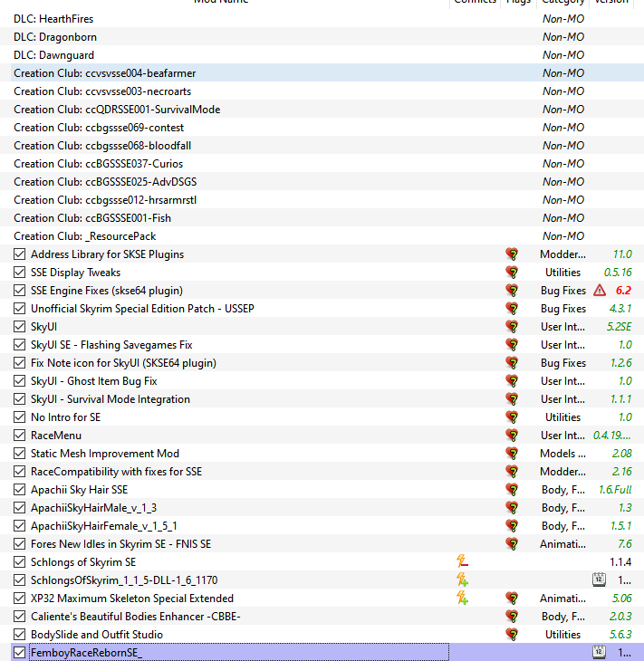
Task: Click the heart flag for No Intro for SE
Action: point(512,417)
